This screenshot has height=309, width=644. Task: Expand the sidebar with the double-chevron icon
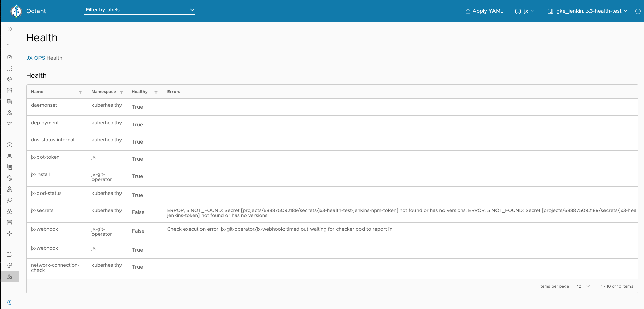10,29
